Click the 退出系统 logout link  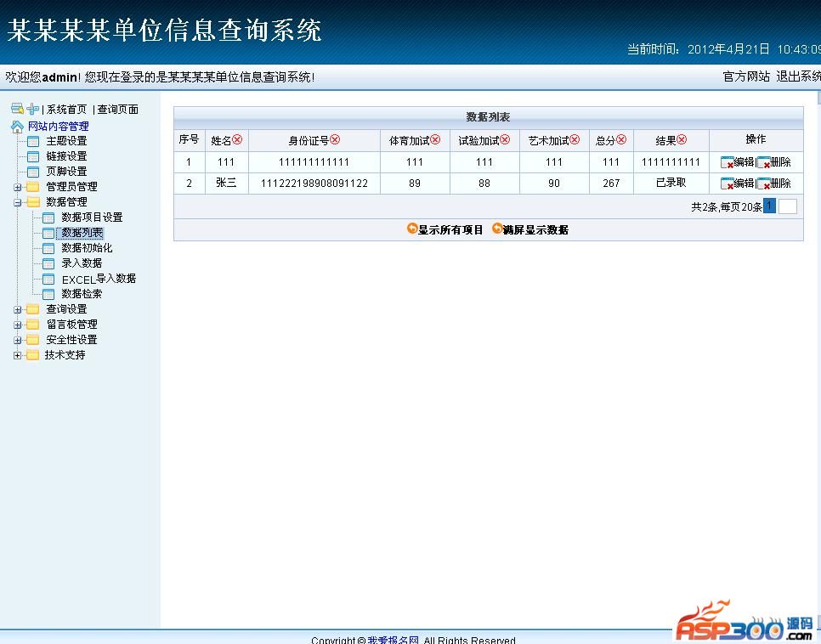point(797,76)
